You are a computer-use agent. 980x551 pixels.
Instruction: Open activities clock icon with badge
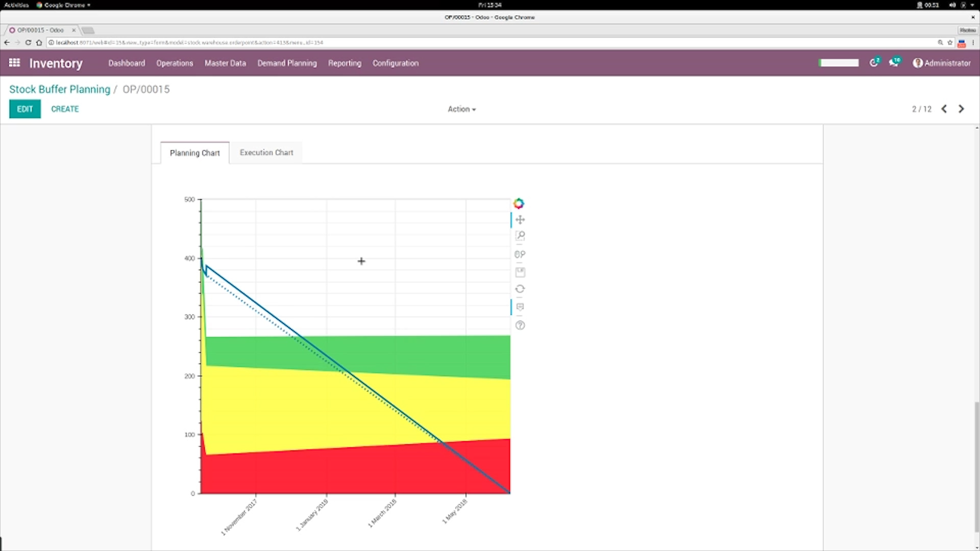[874, 63]
